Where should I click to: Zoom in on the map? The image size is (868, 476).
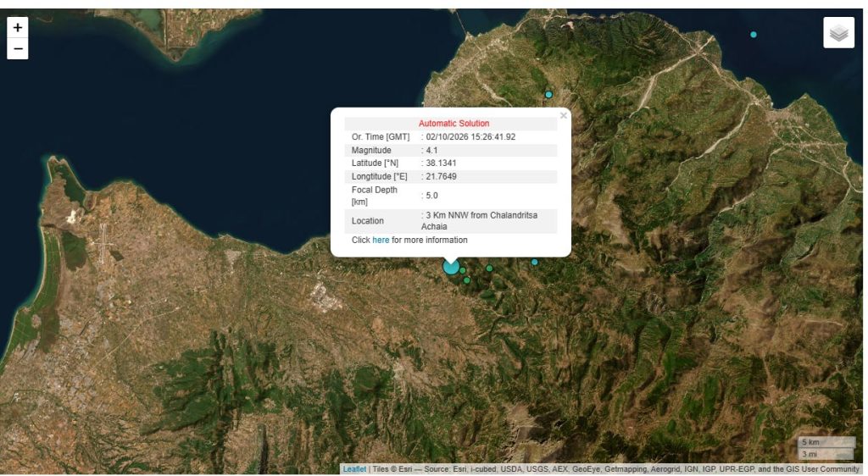tap(18, 28)
